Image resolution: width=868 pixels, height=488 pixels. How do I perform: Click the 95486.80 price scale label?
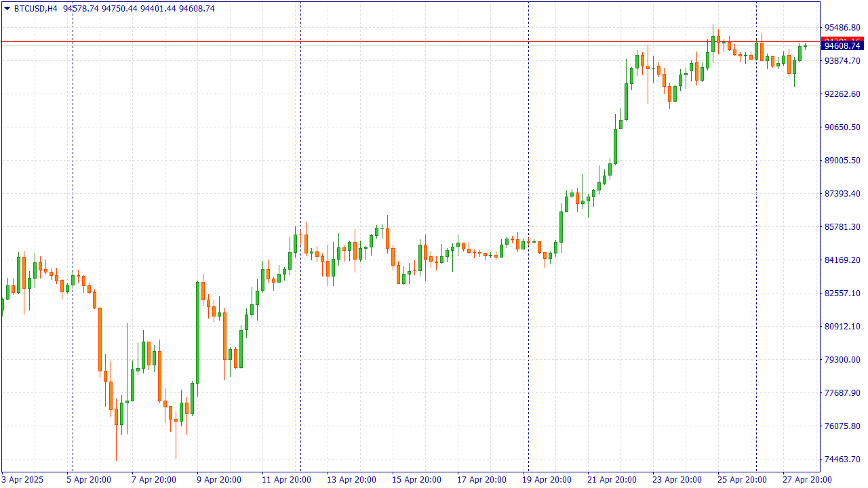coord(842,28)
